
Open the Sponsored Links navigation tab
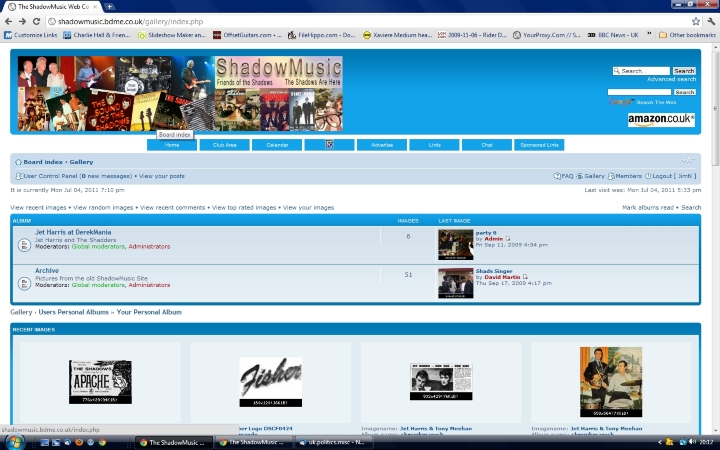[539, 145]
